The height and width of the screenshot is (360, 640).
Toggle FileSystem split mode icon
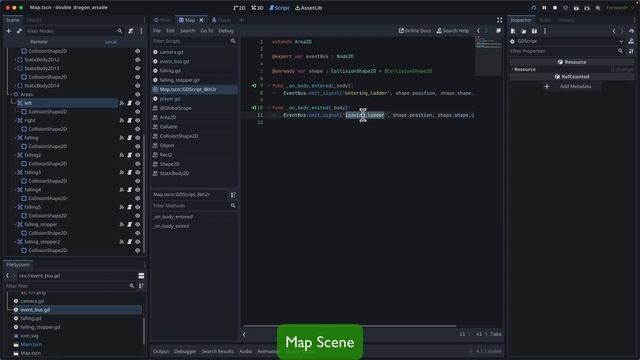coord(141,276)
